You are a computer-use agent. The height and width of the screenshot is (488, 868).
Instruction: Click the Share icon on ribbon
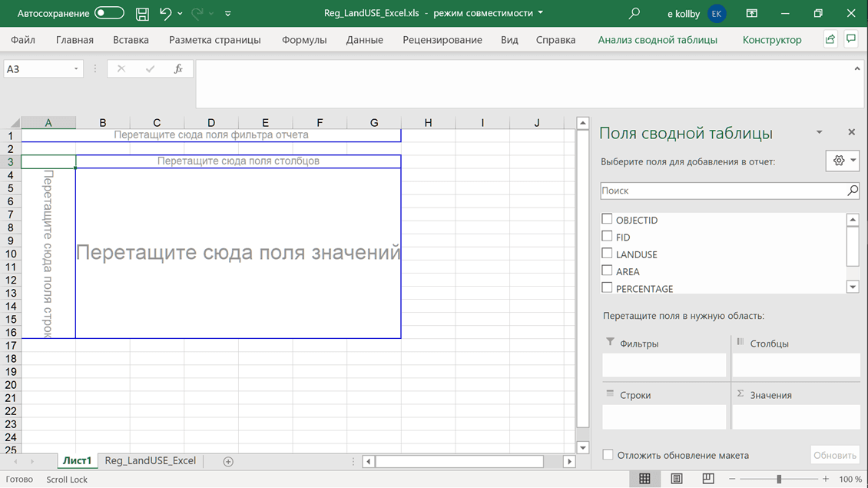[830, 39]
